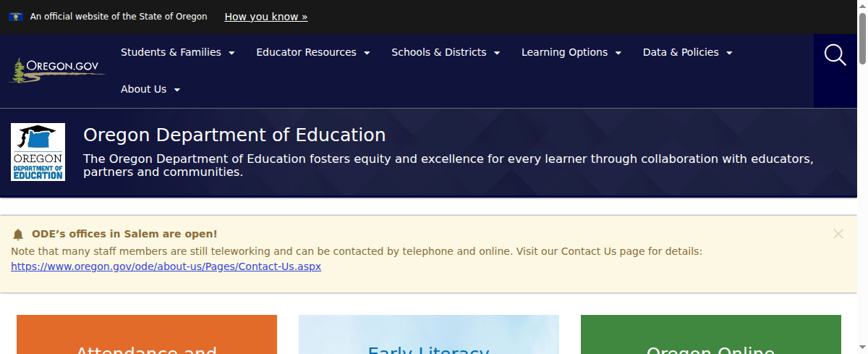
Task: Open the Data & Policies menu
Action: [x=687, y=52]
